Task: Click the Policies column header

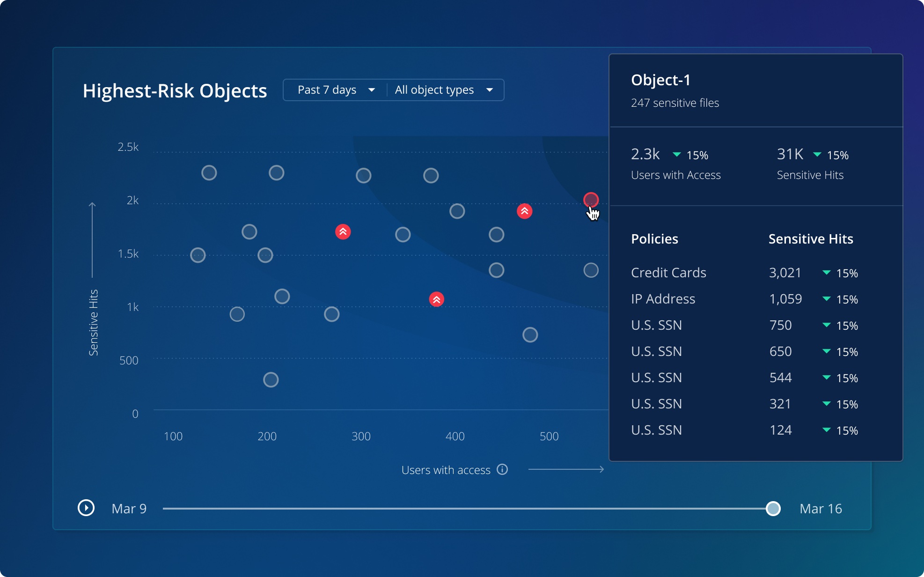Action: click(x=654, y=239)
